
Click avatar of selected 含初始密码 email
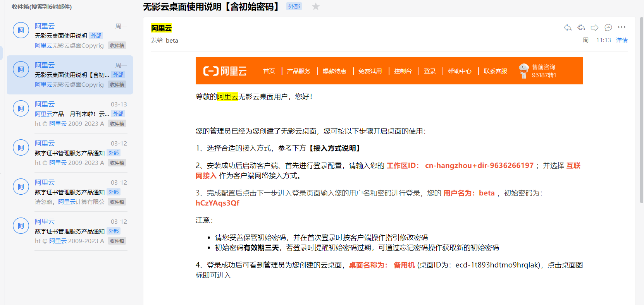[21, 69]
